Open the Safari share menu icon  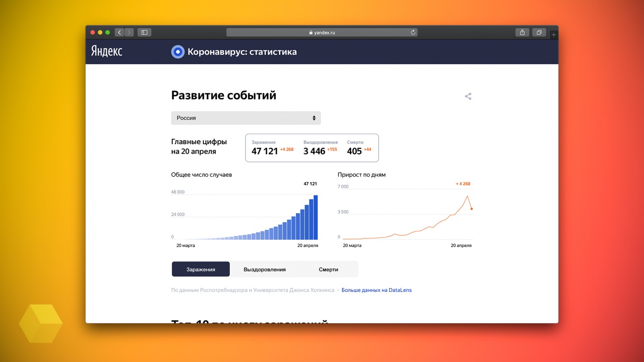(522, 32)
